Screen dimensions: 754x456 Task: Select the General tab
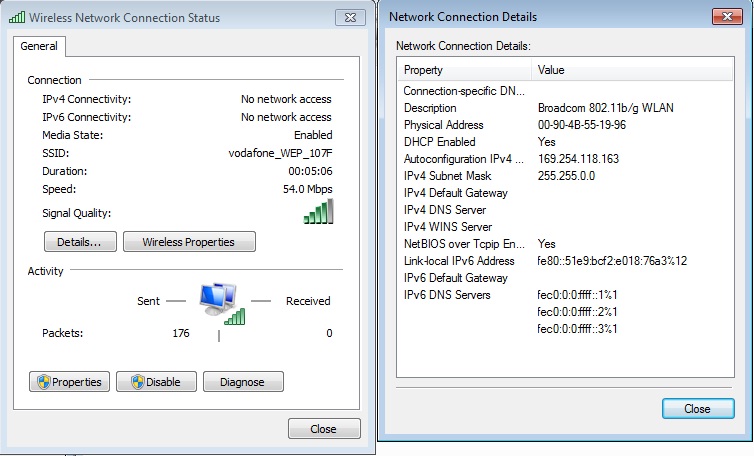pos(39,46)
